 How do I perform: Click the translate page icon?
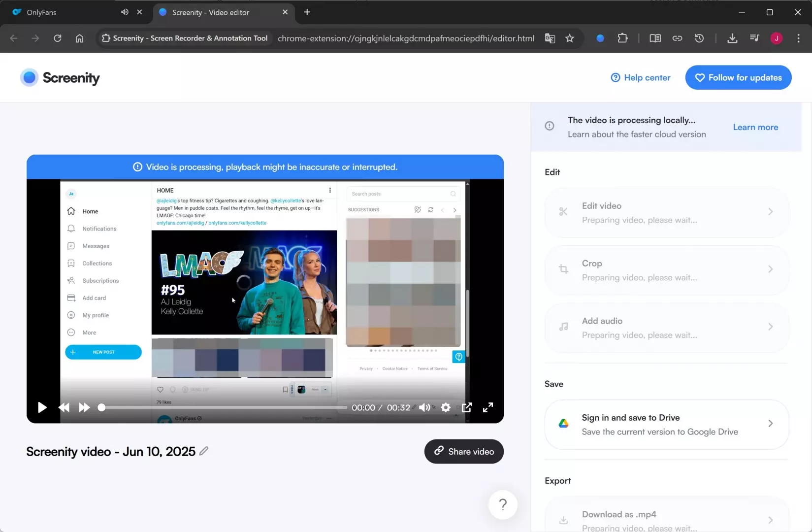point(550,38)
